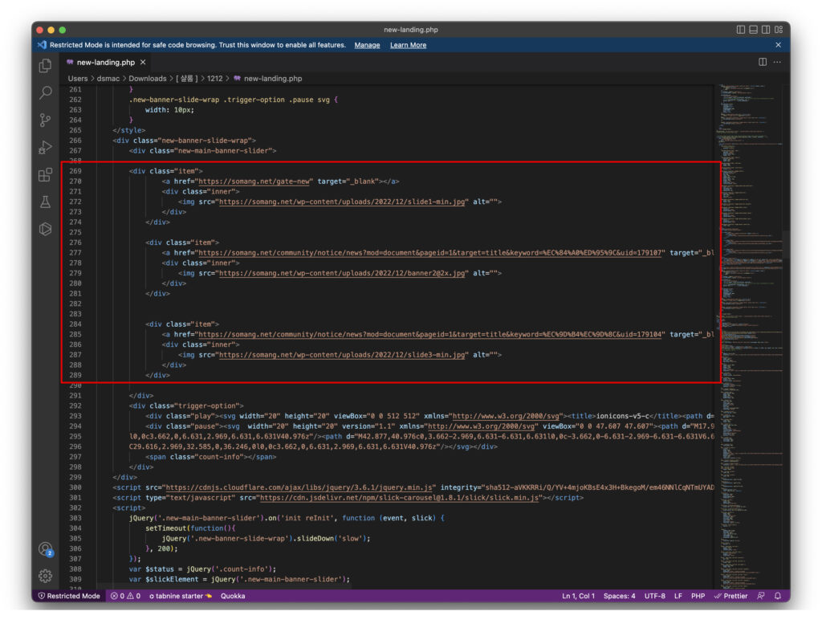Viewport: 822px width, 644px height.
Task: Open the Source Control view
Action: coord(46,120)
